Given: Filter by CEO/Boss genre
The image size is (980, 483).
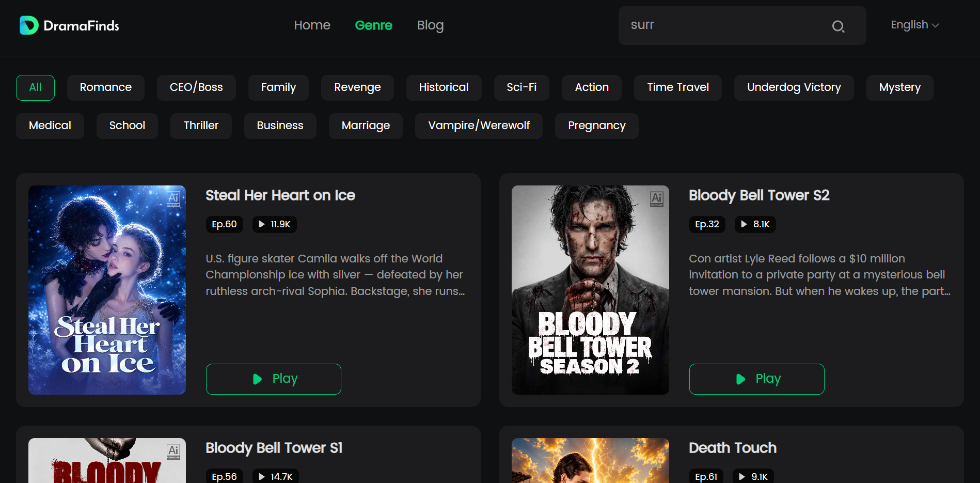Looking at the screenshot, I should coord(196,87).
